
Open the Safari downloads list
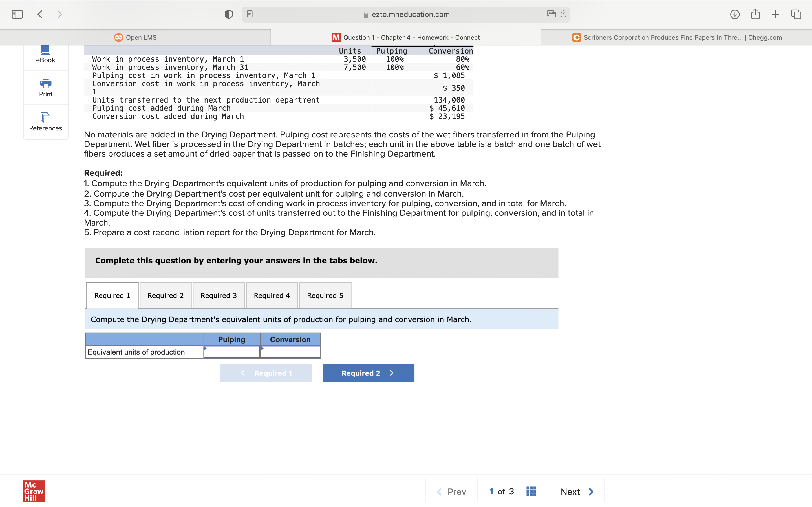click(x=734, y=14)
